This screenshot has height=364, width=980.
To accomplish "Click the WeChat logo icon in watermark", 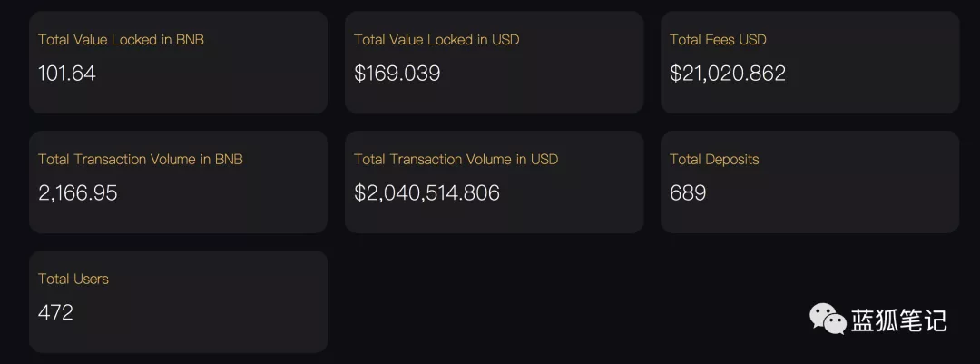I will click(828, 319).
